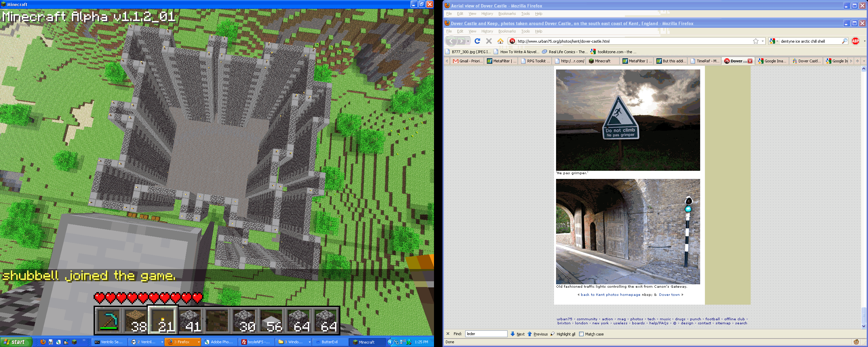Launch Minecraft block icon in Quick Launch
Image resolution: width=868 pixels, height=347 pixels.
click(74, 342)
